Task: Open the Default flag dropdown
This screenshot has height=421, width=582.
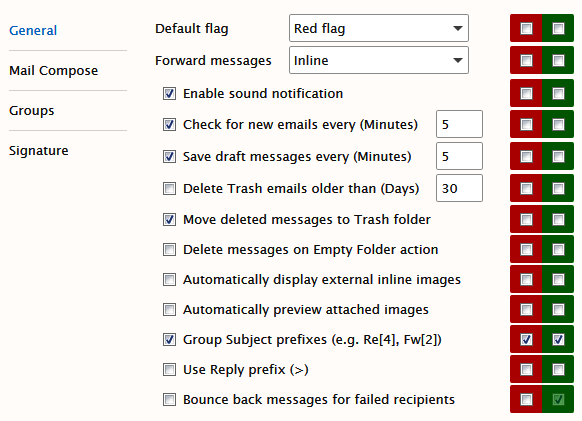Action: [379, 28]
